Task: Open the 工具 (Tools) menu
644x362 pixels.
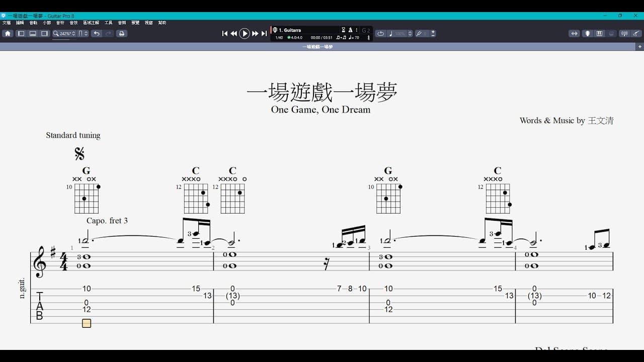Action: coord(108,23)
